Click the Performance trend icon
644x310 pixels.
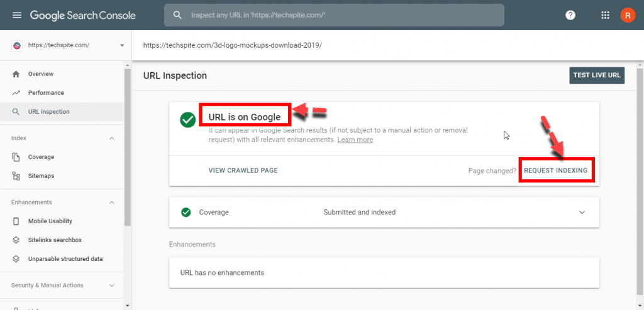pos(16,93)
